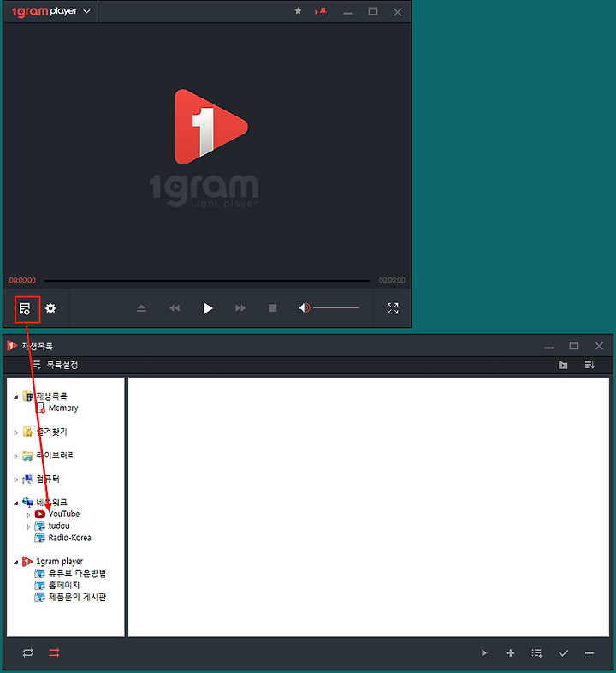Click the eject/open file button

click(x=141, y=308)
